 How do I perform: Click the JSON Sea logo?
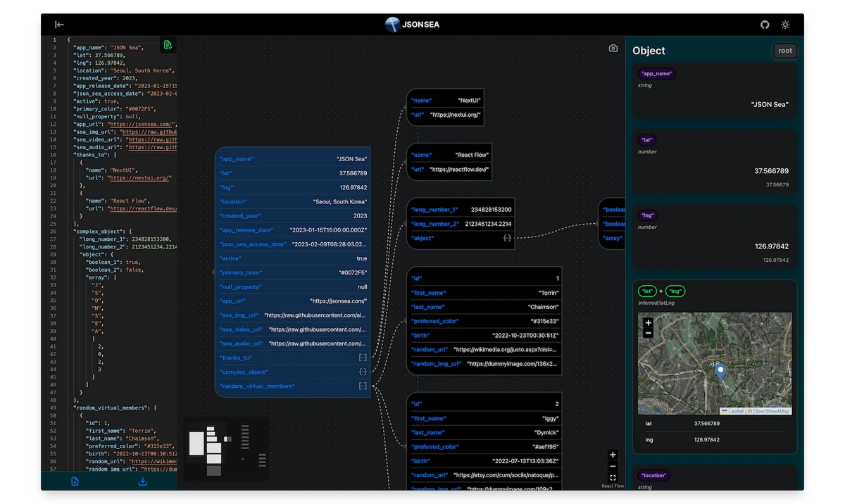pyautogui.click(x=412, y=25)
